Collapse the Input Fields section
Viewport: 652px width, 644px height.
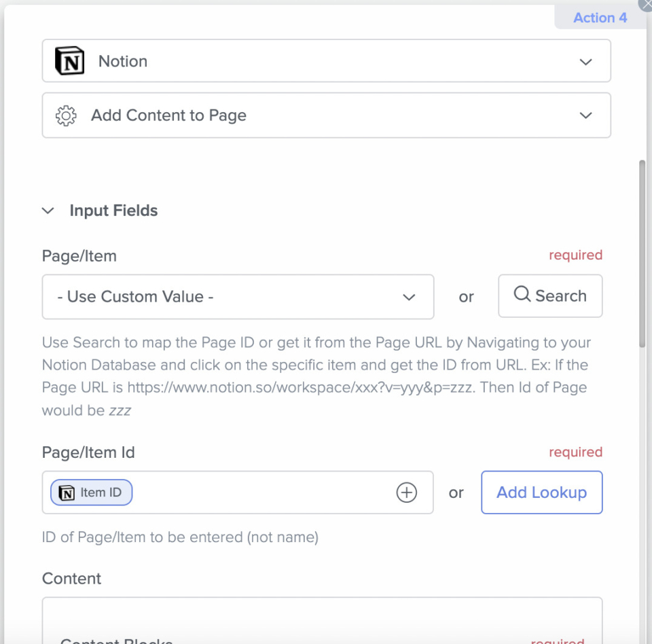48,211
